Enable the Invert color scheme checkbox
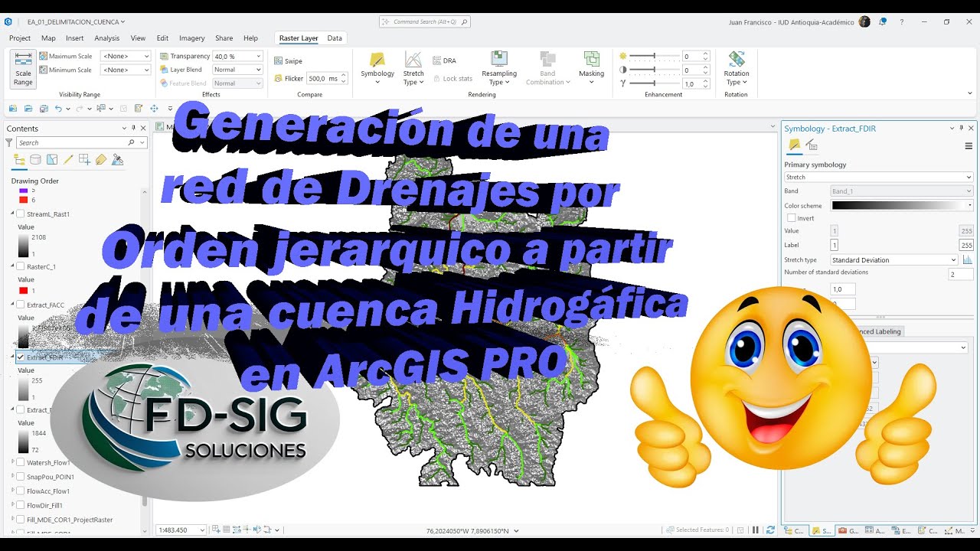The height and width of the screenshot is (551, 980). pyautogui.click(x=792, y=218)
